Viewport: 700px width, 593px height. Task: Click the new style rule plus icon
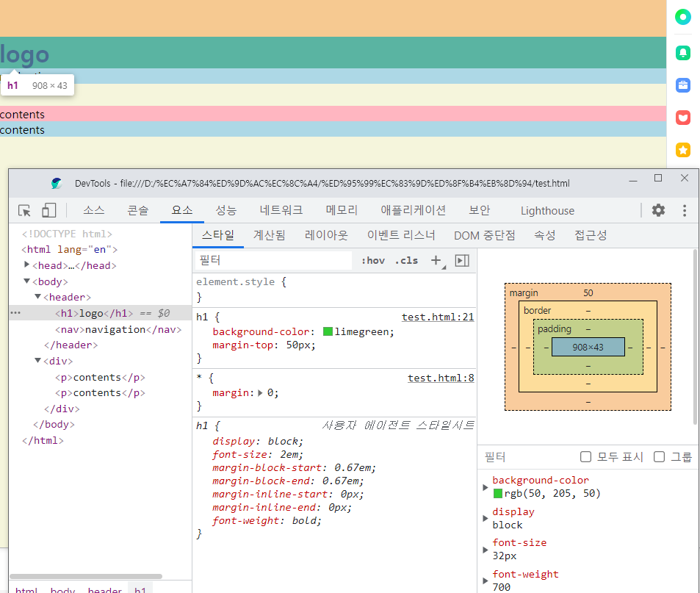[x=436, y=260]
